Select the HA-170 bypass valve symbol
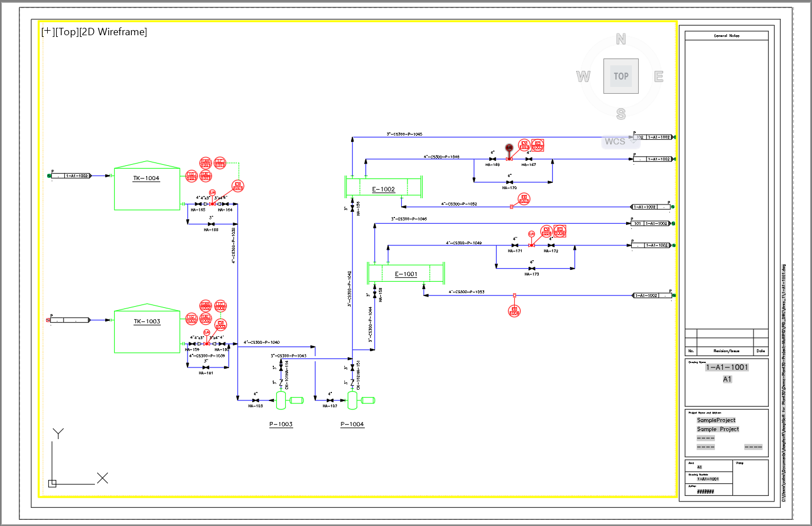The height and width of the screenshot is (526, 812). [510, 182]
